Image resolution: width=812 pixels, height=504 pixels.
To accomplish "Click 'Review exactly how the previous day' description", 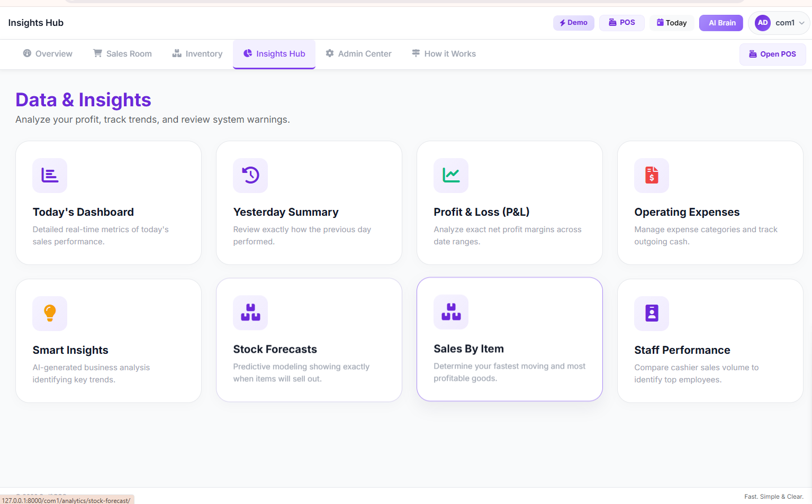I will click(302, 230).
